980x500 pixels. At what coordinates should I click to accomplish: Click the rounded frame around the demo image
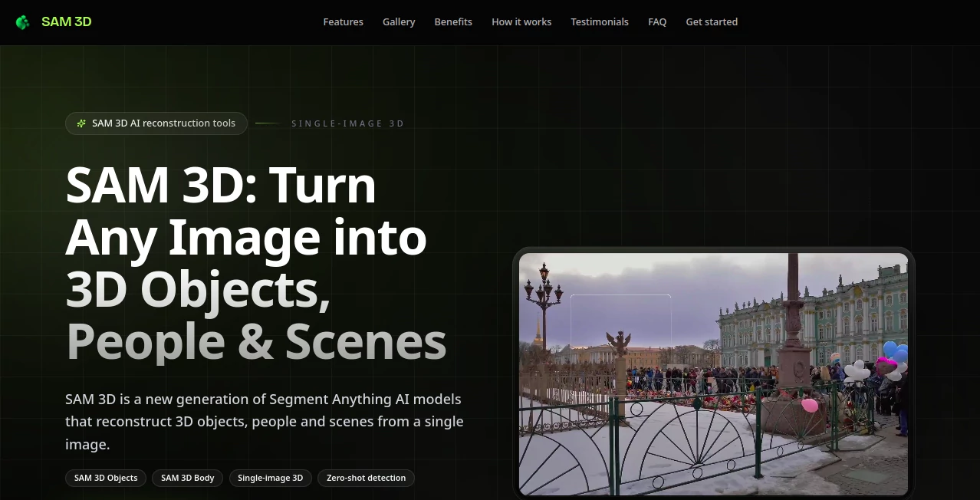click(x=713, y=252)
